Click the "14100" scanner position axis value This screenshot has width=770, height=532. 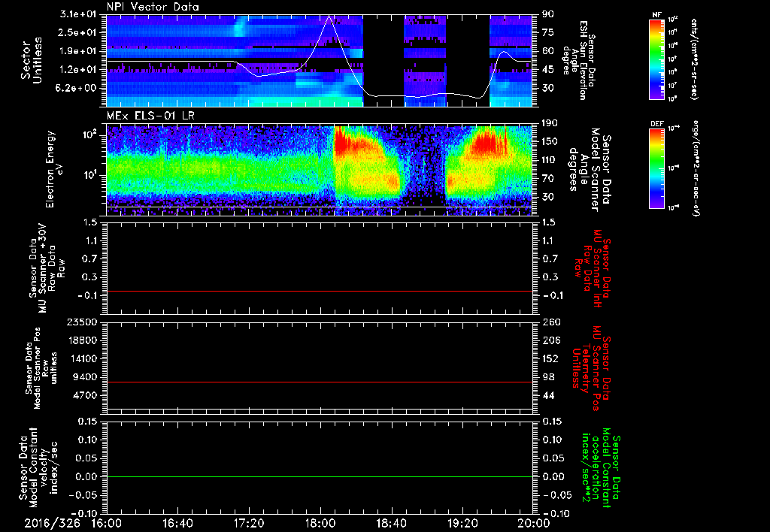click(81, 358)
